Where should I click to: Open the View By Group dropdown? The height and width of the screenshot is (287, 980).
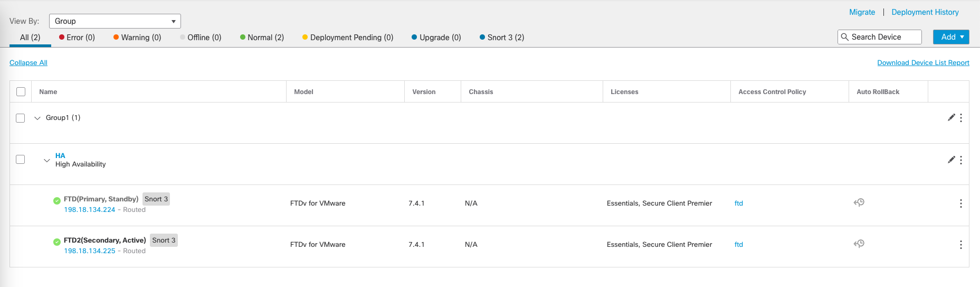point(115,21)
